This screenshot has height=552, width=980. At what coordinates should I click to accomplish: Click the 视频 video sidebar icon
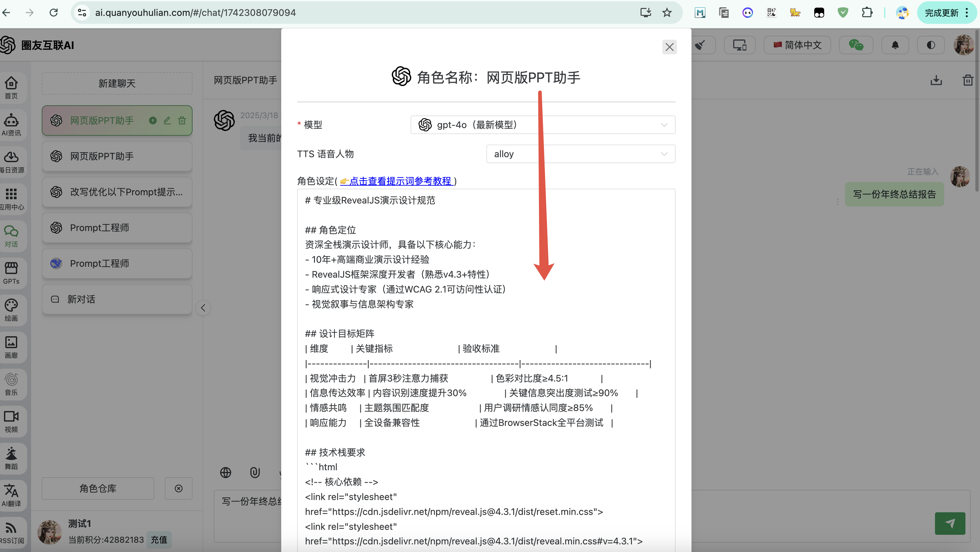coord(11,421)
